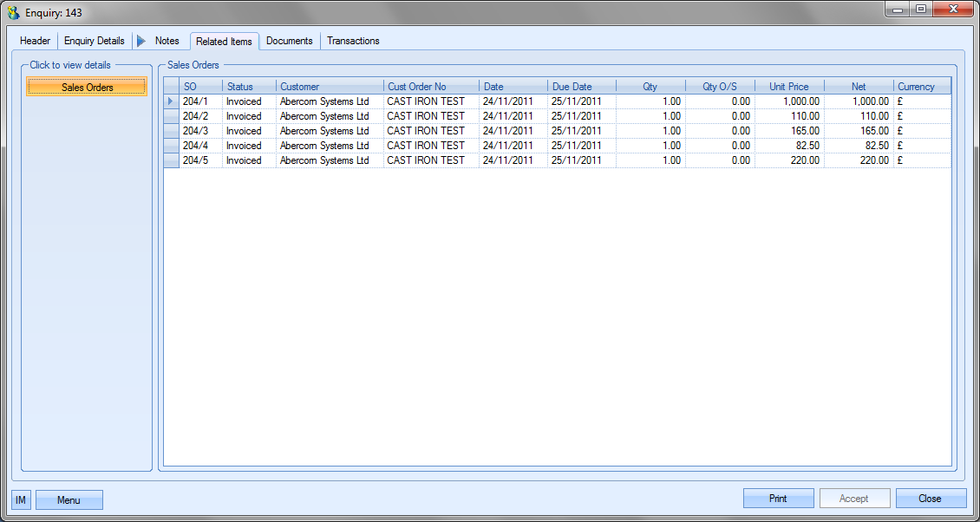Select sales order cell 204/2
Image resolution: width=980 pixels, height=522 pixels.
200,116
